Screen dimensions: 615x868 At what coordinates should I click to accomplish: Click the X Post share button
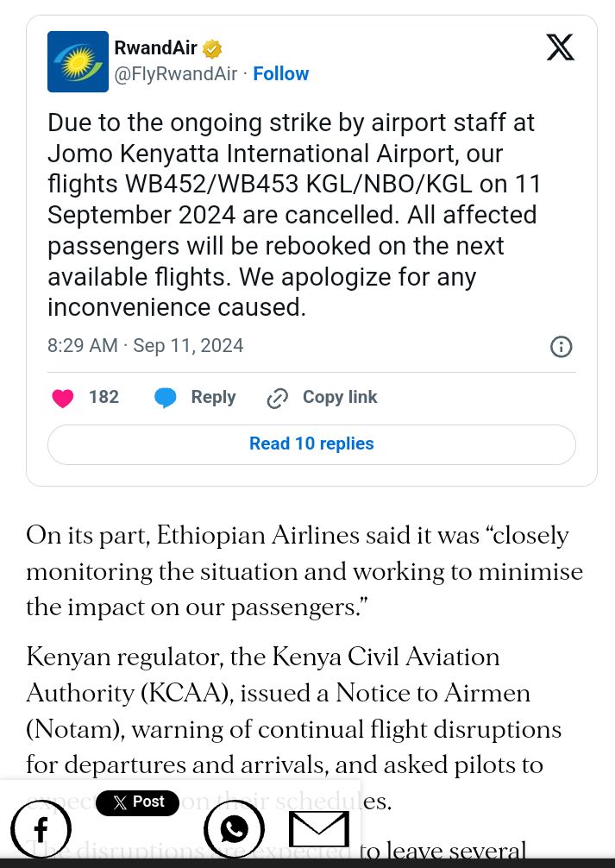(x=138, y=802)
